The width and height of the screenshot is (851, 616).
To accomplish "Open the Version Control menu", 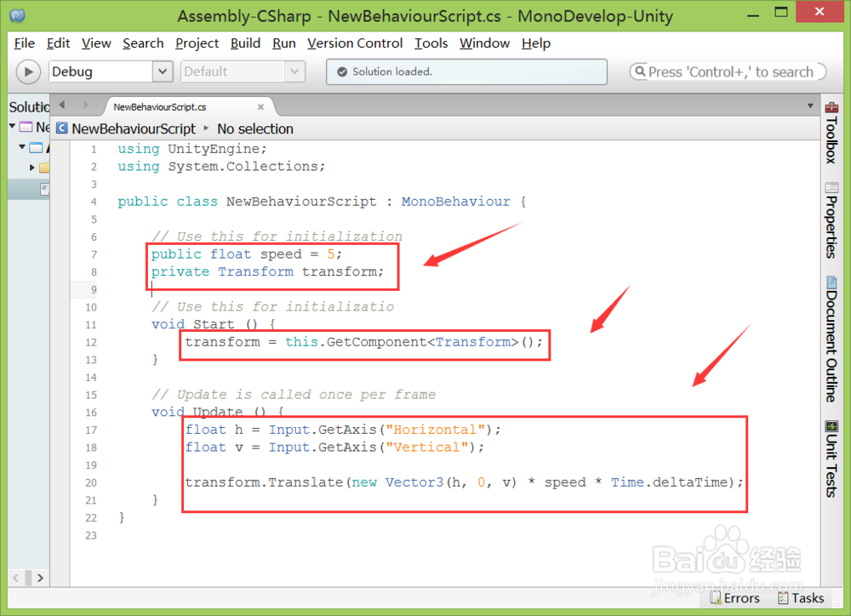I will tap(355, 43).
